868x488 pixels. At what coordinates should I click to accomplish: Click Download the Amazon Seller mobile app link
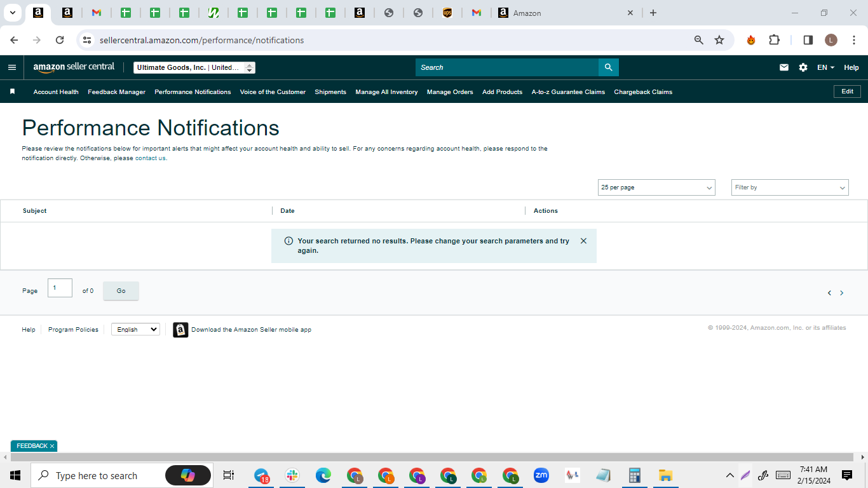pyautogui.click(x=251, y=330)
